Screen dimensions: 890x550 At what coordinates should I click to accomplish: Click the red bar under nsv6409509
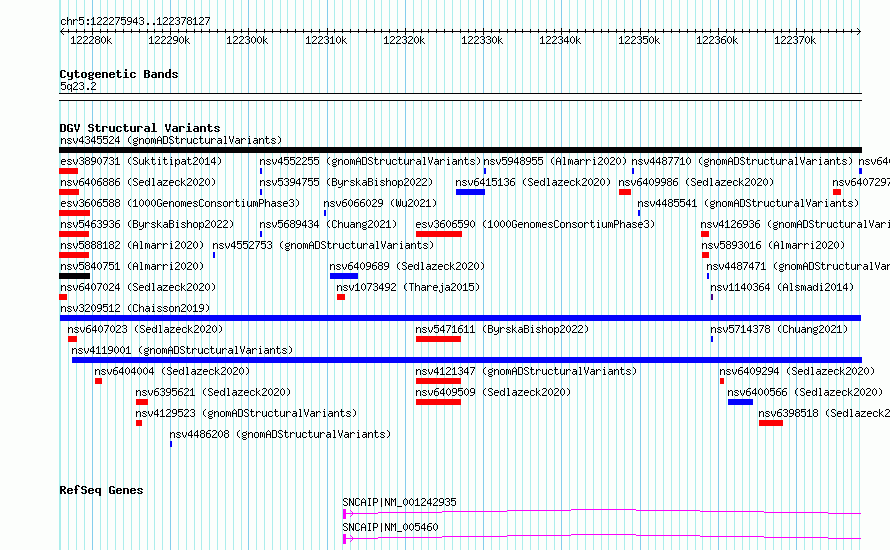tap(438, 402)
